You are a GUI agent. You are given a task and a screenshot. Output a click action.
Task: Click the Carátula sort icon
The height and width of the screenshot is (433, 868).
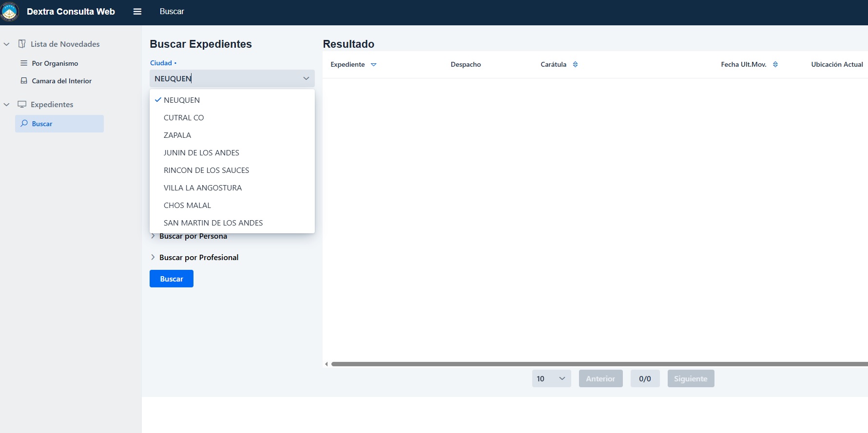pyautogui.click(x=576, y=65)
